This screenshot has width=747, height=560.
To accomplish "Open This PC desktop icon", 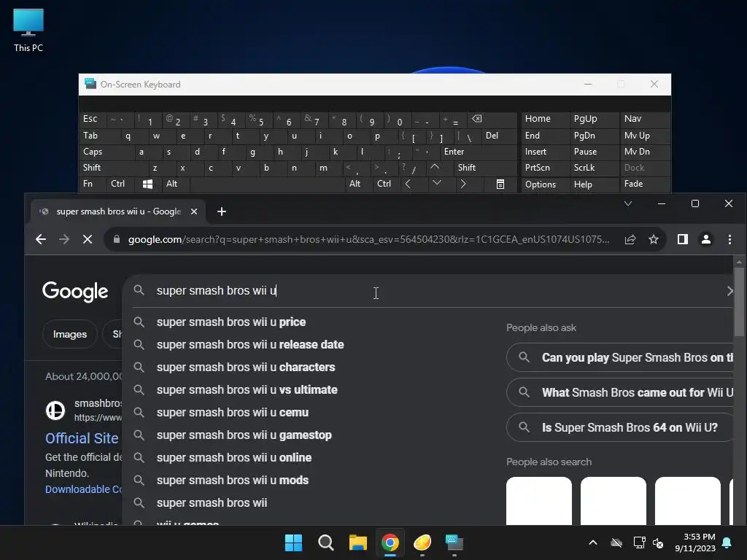I will pos(28,30).
